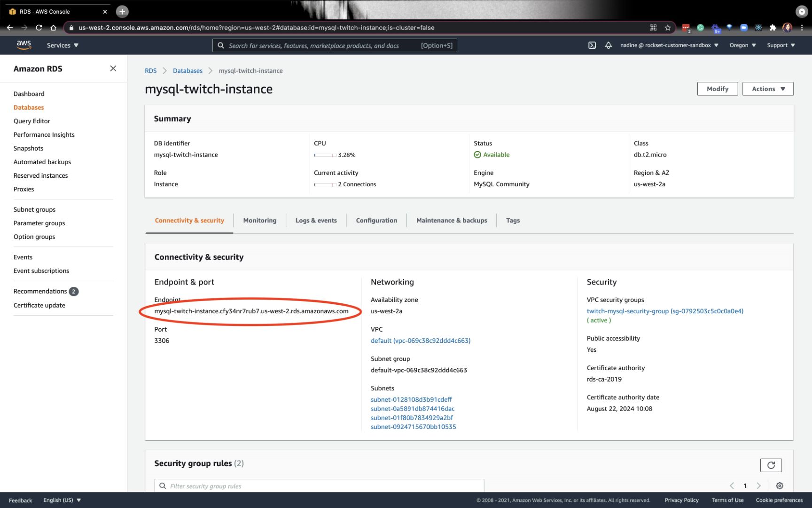Image resolution: width=812 pixels, height=508 pixels.
Task: Go to next page of security rules
Action: (758, 486)
